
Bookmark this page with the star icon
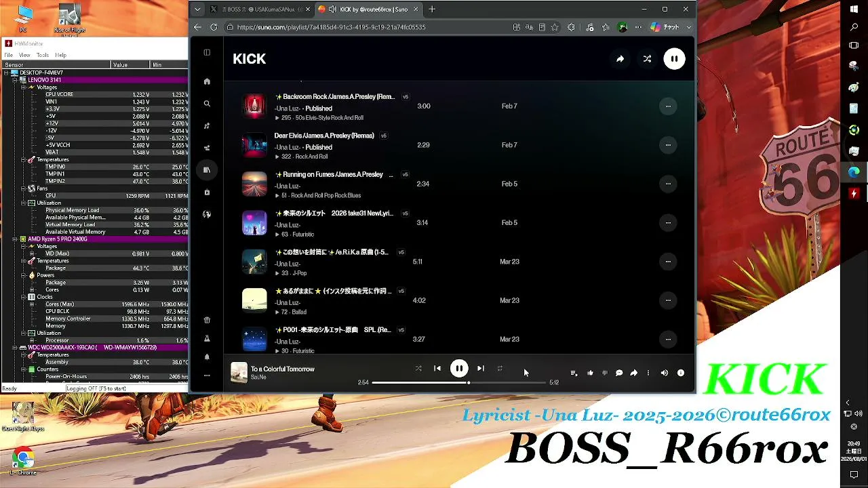(x=555, y=27)
